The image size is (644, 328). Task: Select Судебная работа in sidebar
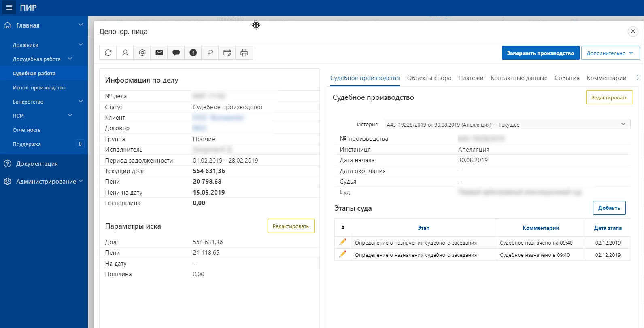[x=34, y=73]
